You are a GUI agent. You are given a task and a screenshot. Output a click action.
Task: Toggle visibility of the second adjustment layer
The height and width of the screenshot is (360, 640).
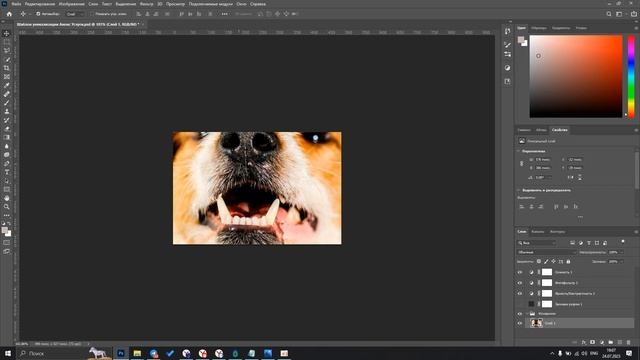(x=520, y=283)
